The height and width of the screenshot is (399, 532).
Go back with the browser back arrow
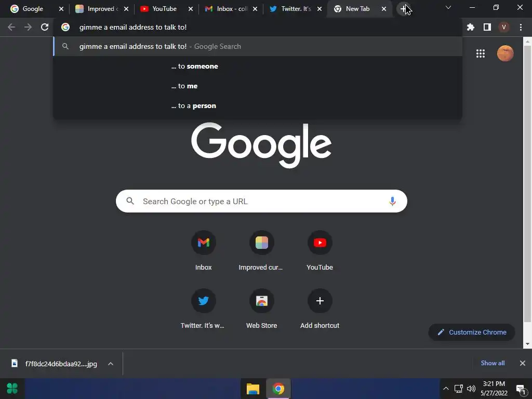coord(11,27)
